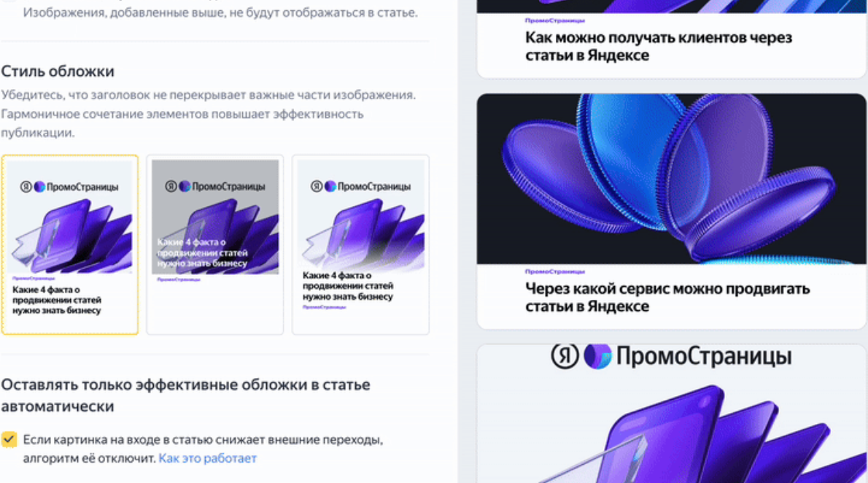
Task: Click the Yandex "Я" icon in third cover style
Action: pyautogui.click(x=317, y=186)
